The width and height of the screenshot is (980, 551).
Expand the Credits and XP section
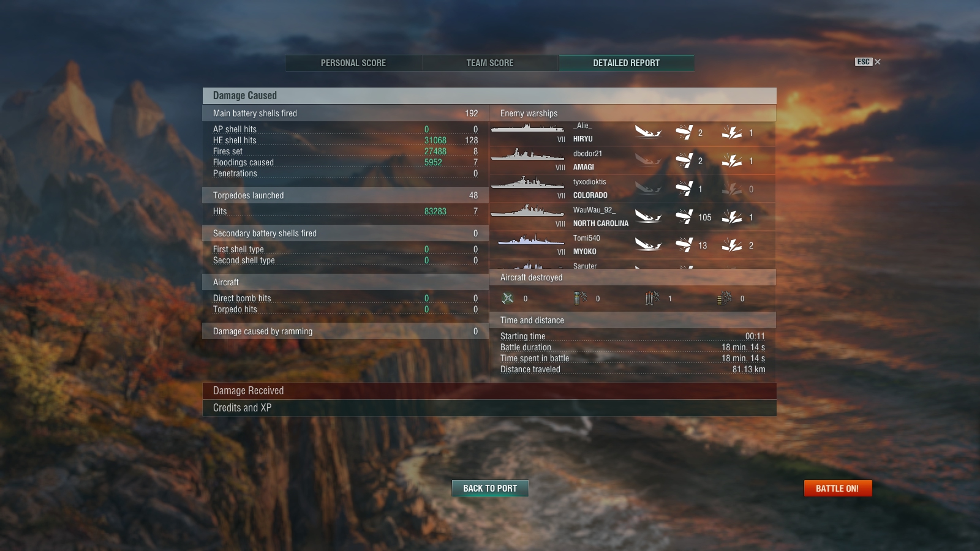click(489, 408)
